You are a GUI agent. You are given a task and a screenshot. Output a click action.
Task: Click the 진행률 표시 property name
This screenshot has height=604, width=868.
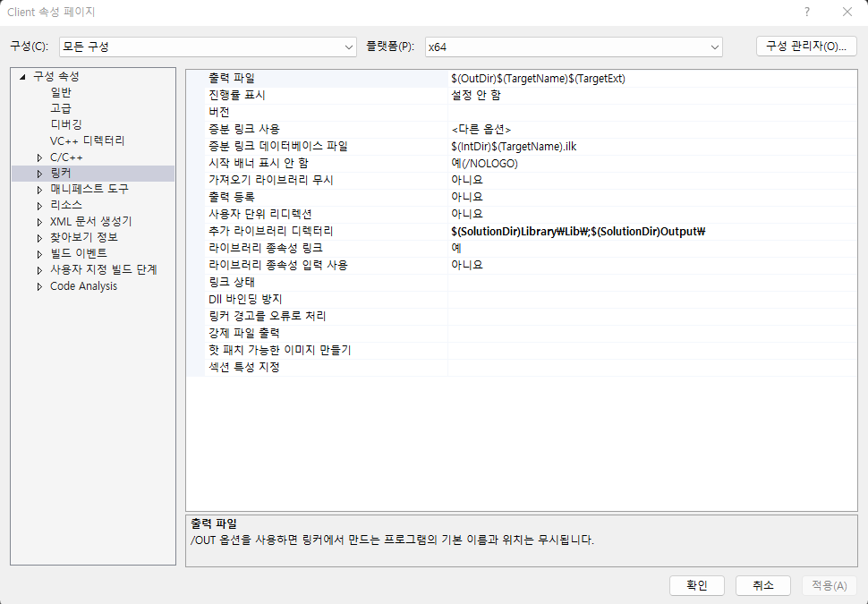[x=237, y=95]
